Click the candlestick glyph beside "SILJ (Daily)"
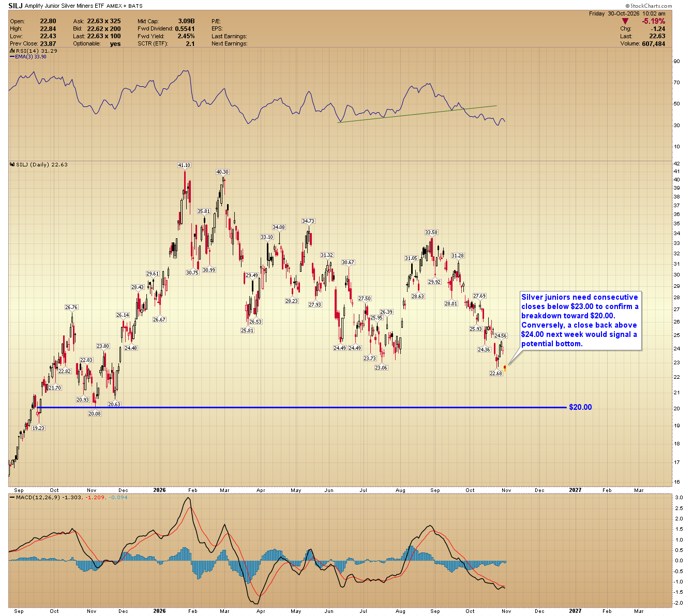Image resolution: width=693 pixels, height=616 pixels. 12,165
